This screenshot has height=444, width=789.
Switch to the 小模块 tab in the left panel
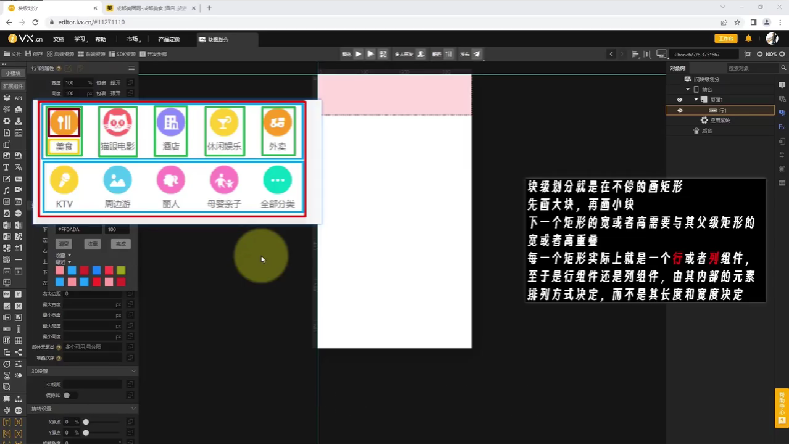coord(13,73)
